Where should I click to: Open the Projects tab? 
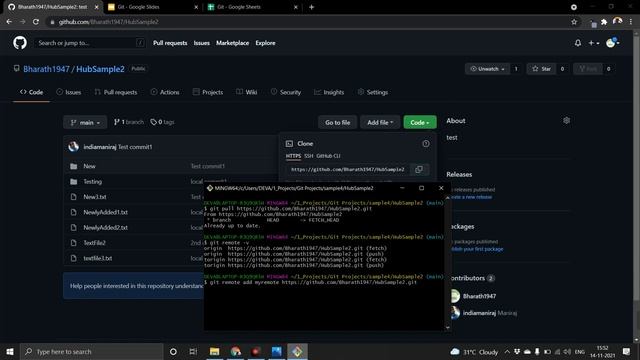[208, 92]
